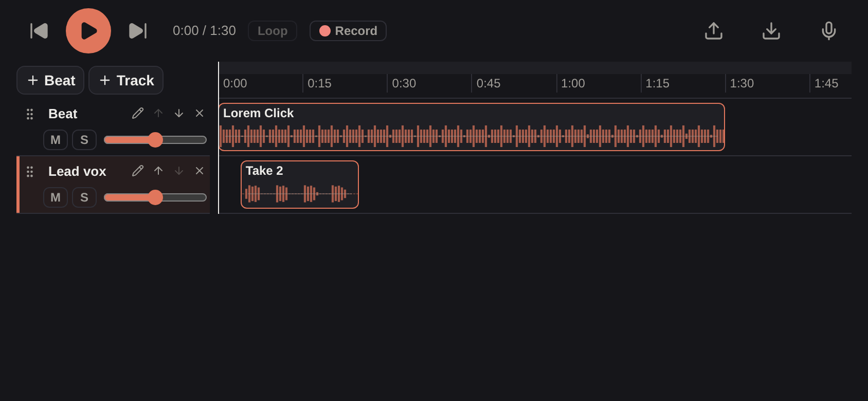868x401 pixels.
Task: Click the microphone icon
Action: pos(829,31)
